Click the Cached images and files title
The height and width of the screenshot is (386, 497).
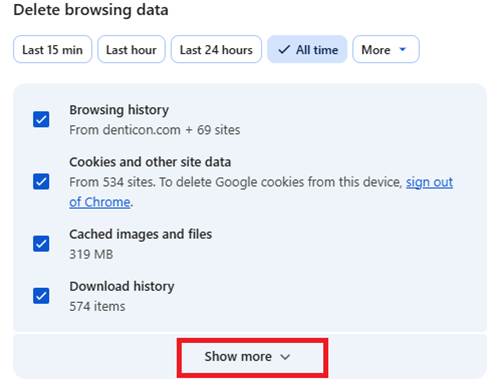(140, 234)
